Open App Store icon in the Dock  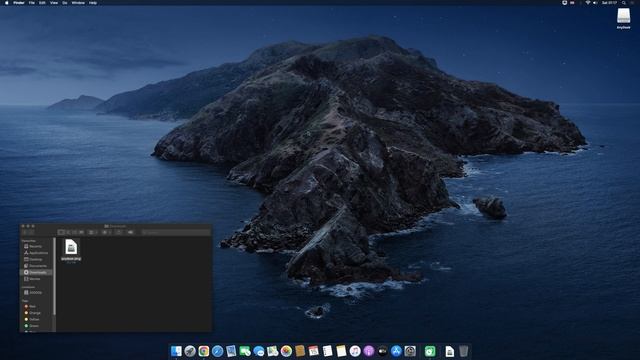pos(396,351)
